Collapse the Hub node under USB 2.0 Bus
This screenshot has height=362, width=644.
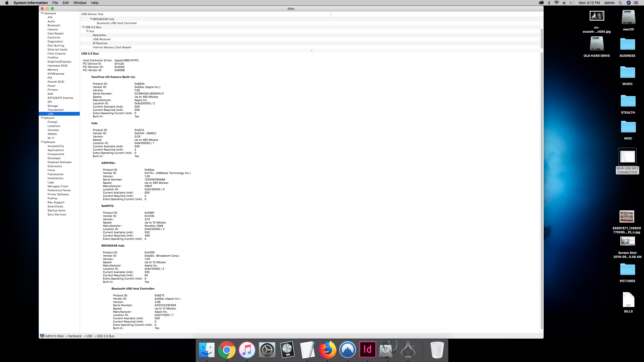(x=87, y=31)
